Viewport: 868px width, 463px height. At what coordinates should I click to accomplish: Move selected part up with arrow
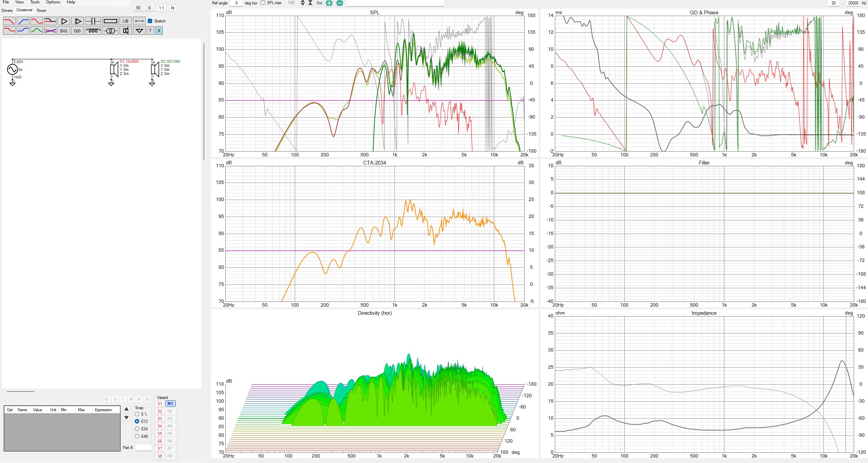[126, 409]
